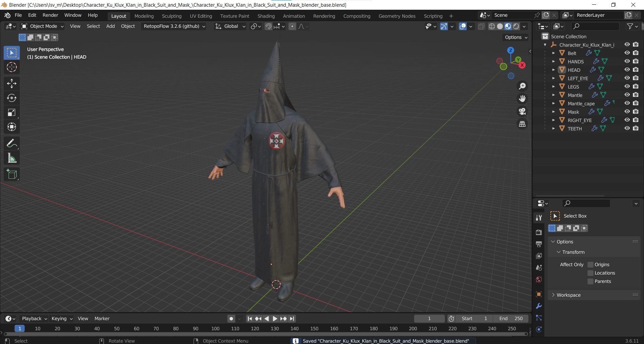Enable Affect Only Parents checkbox
This screenshot has height=344, width=644.
591,281
